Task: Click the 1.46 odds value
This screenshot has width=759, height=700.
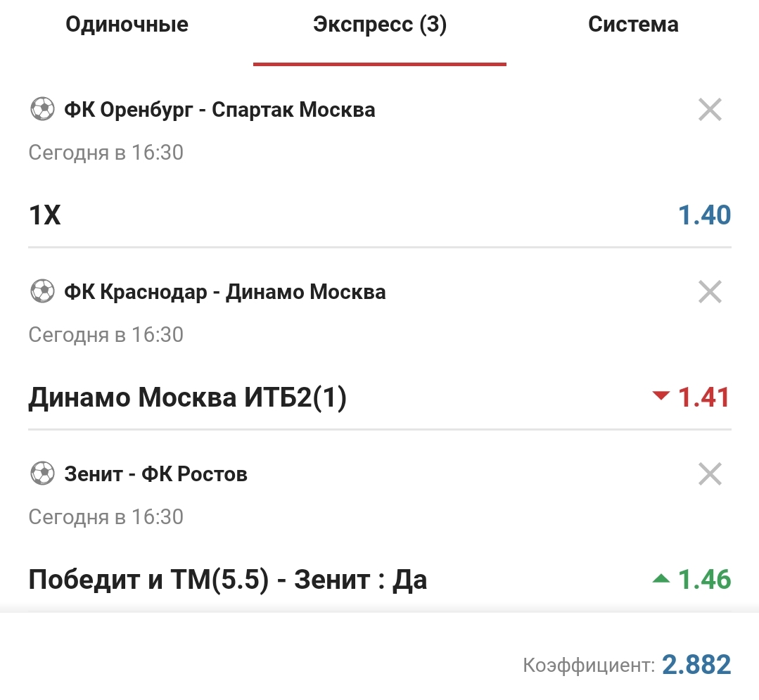Action: 704,580
